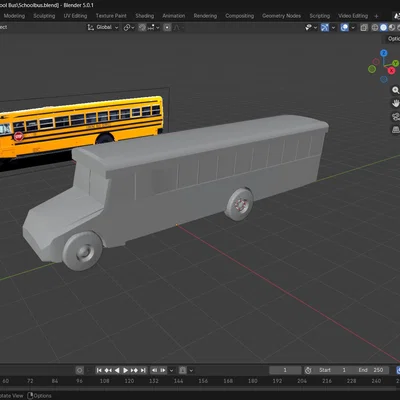Click the pan hand viewport icon
Viewport: 400px width, 400px height.
pos(395,103)
